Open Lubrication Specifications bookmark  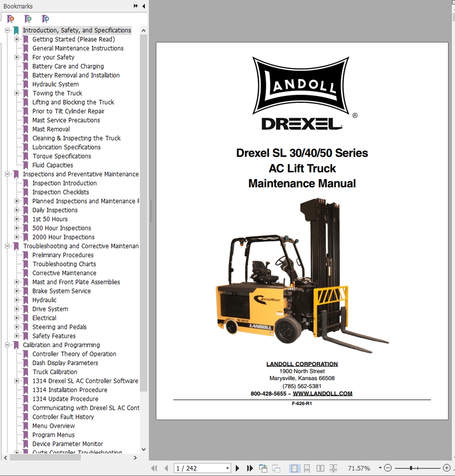[66, 147]
